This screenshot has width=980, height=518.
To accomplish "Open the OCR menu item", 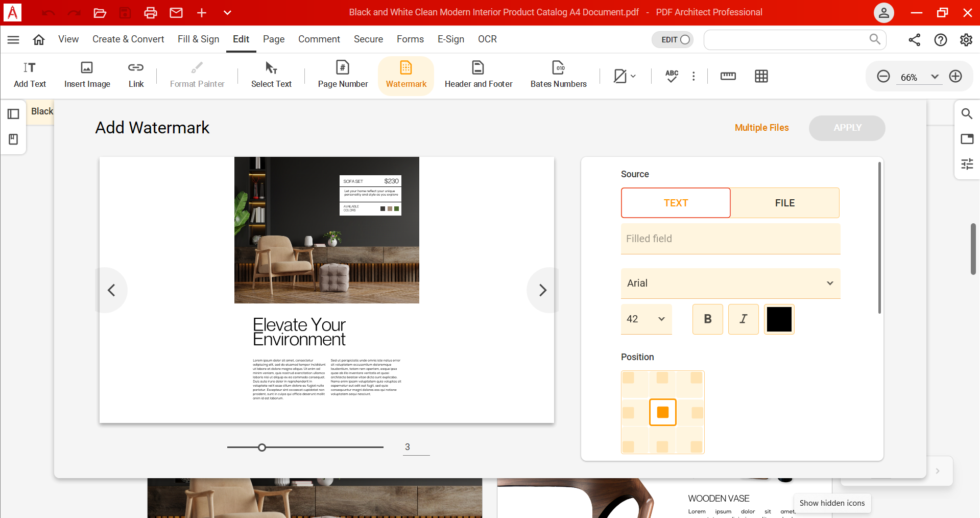I will pos(487,39).
